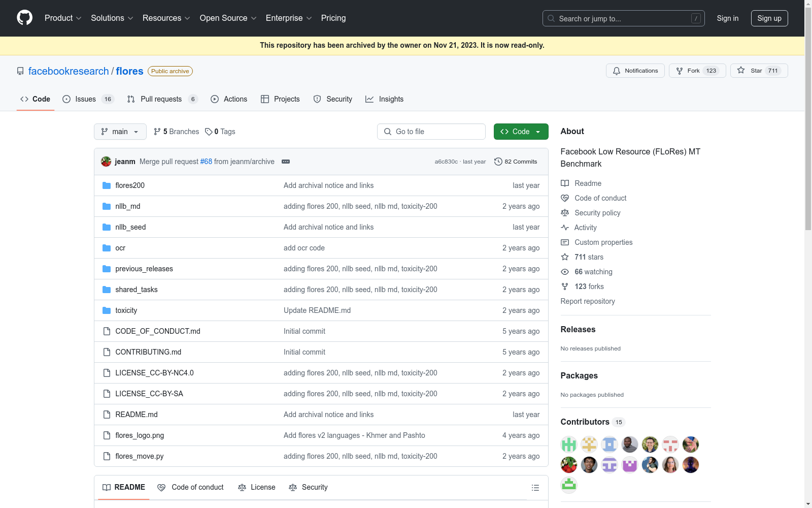The image size is (812, 508).
Task: Select the License tab in README panel
Action: tap(257, 487)
